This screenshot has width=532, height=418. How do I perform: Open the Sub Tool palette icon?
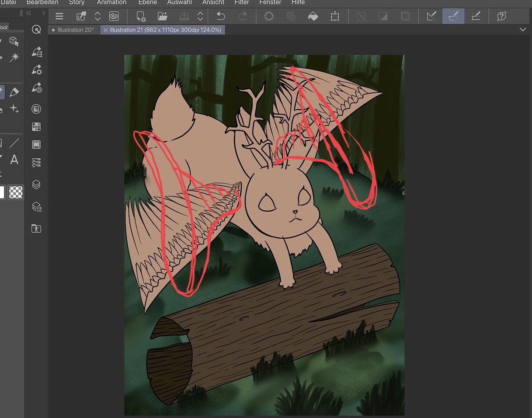click(37, 52)
